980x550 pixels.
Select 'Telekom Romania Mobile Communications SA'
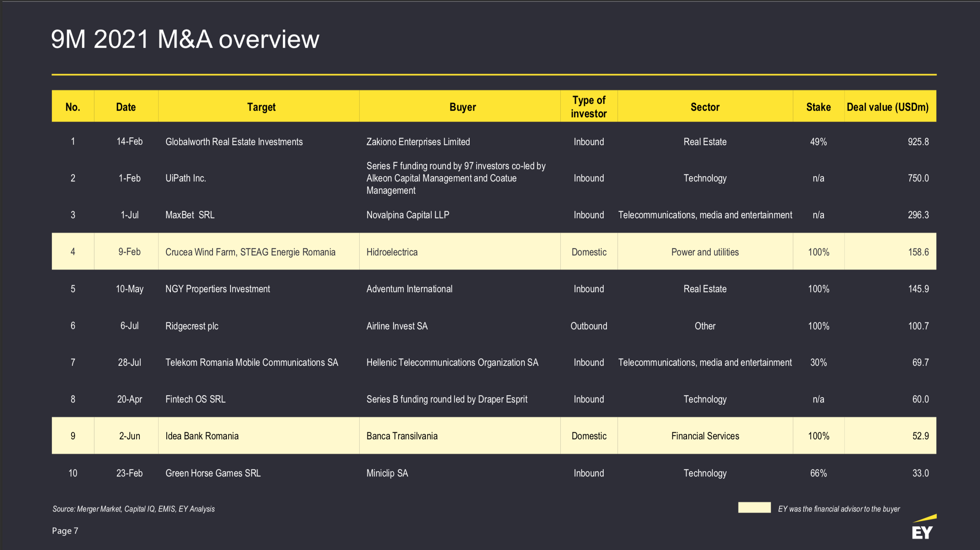click(252, 362)
